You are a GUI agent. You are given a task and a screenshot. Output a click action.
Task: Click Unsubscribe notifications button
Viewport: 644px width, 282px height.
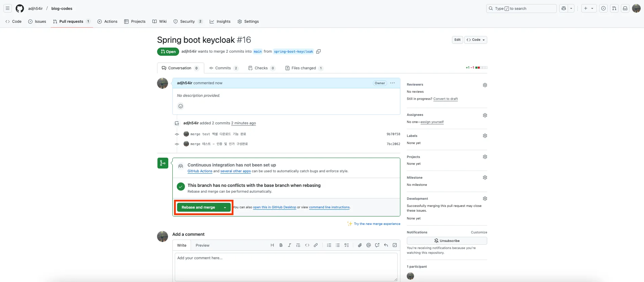coord(447,241)
